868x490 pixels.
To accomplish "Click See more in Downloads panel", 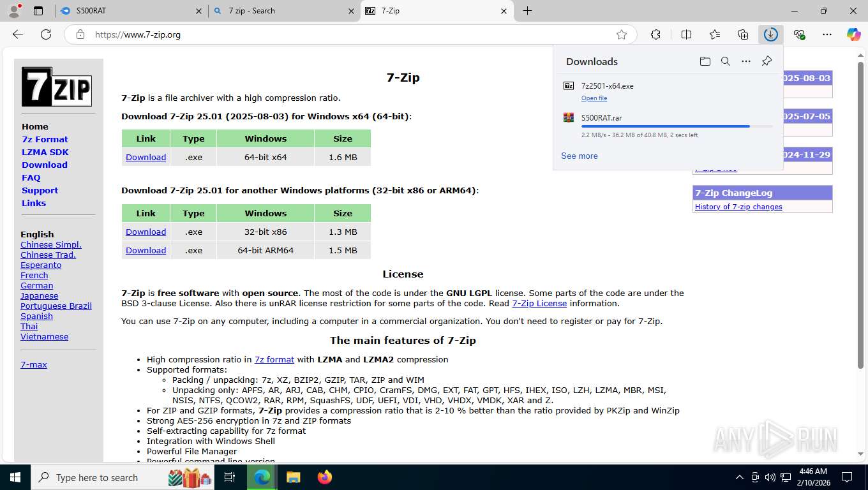I will (x=580, y=156).
